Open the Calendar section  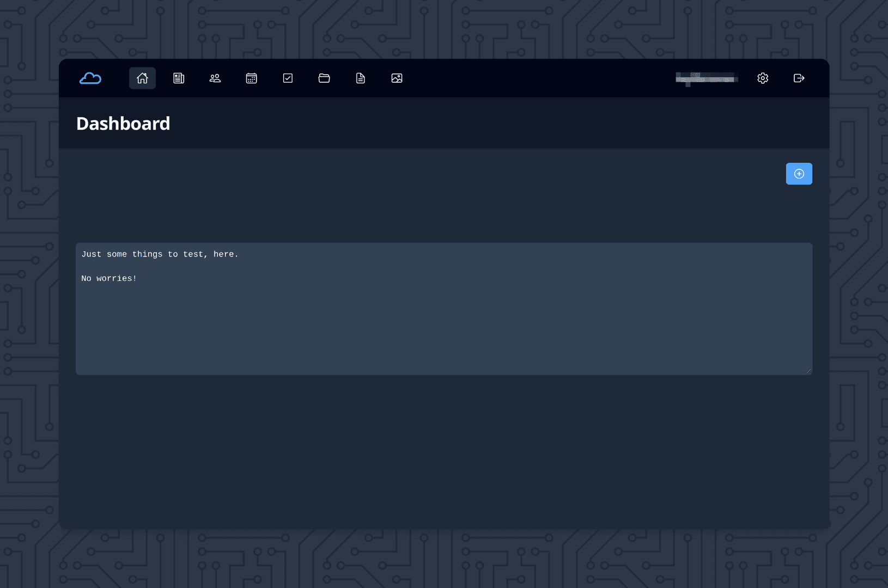[251, 78]
